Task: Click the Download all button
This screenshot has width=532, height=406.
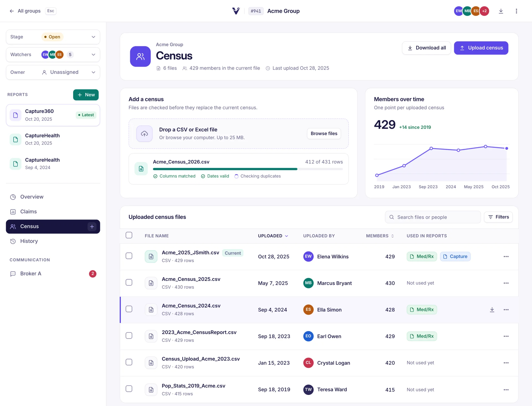Action: click(x=426, y=48)
